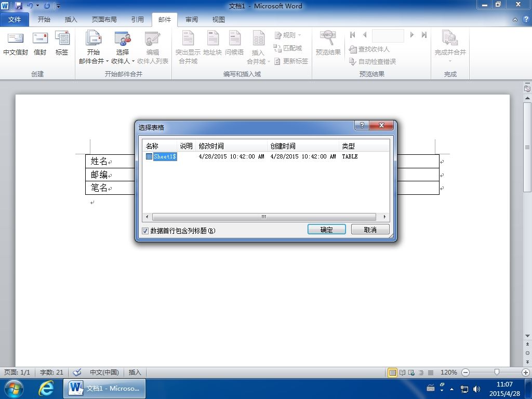Viewport: 532px width, 399px height.
Task: Open the File (文件) tab
Action: coord(15,20)
